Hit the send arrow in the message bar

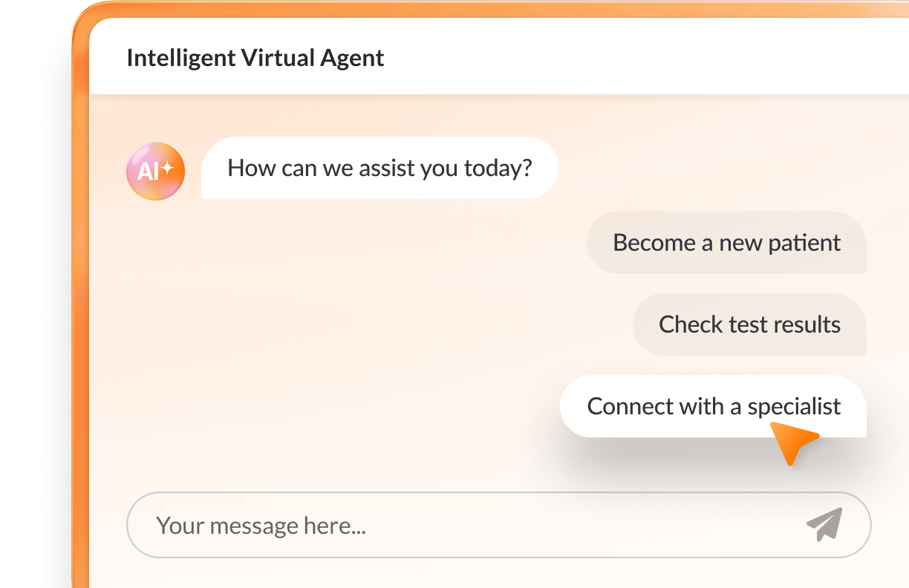(x=826, y=525)
